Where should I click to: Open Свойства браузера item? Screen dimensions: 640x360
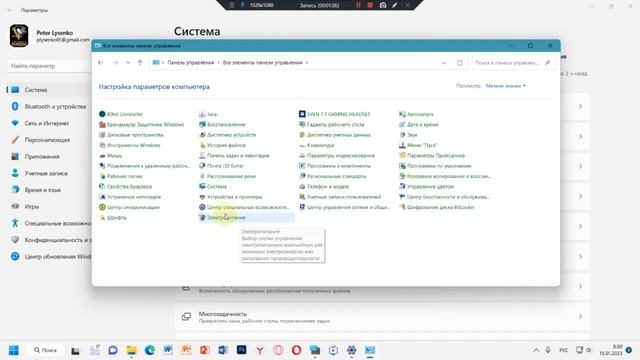point(125,187)
